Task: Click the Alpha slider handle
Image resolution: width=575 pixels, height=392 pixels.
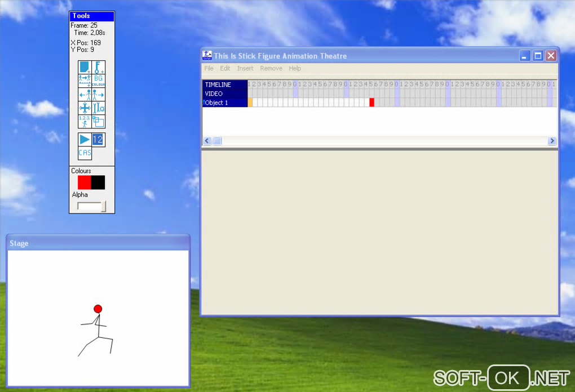Action: tap(103, 206)
